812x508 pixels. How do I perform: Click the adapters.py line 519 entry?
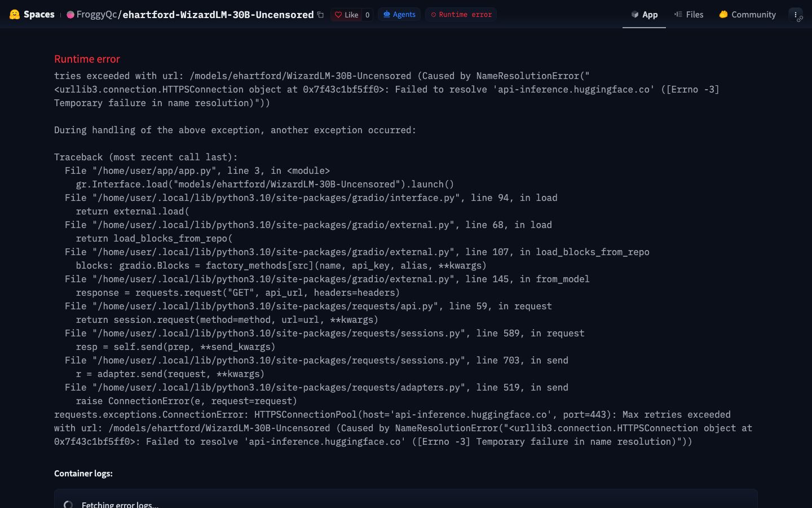[x=316, y=387]
